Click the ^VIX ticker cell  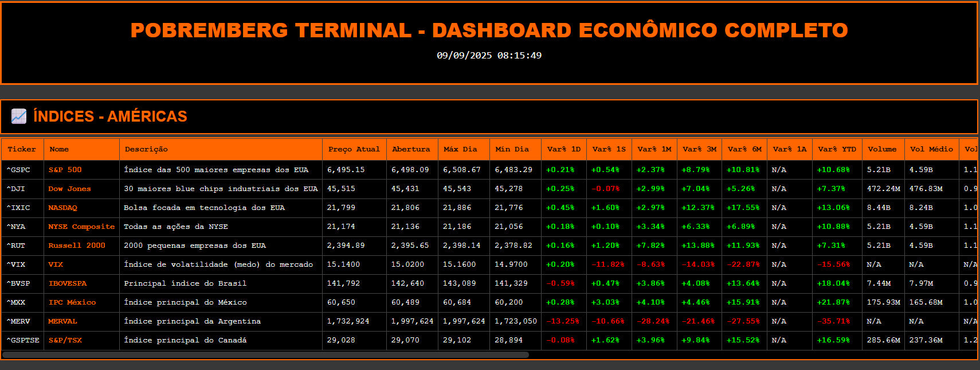point(16,264)
